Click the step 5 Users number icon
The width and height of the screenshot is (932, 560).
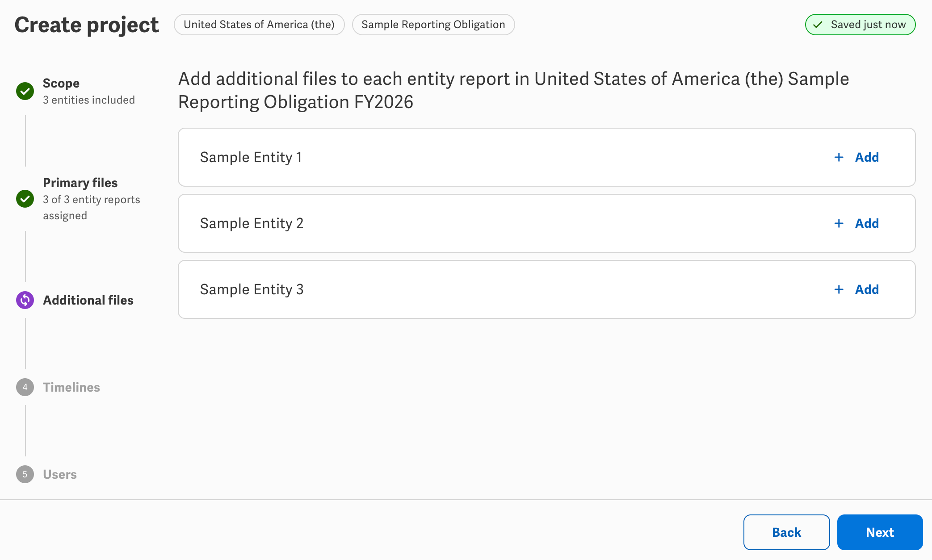pyautogui.click(x=25, y=474)
